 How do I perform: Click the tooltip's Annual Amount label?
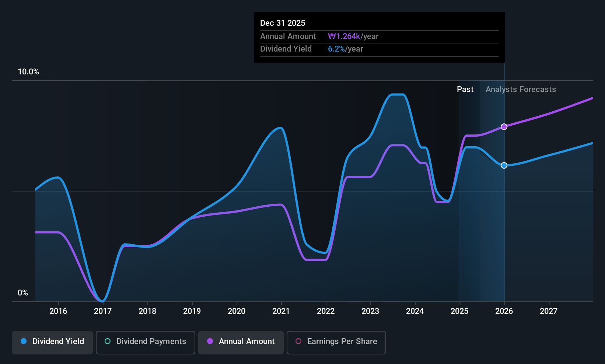click(288, 36)
